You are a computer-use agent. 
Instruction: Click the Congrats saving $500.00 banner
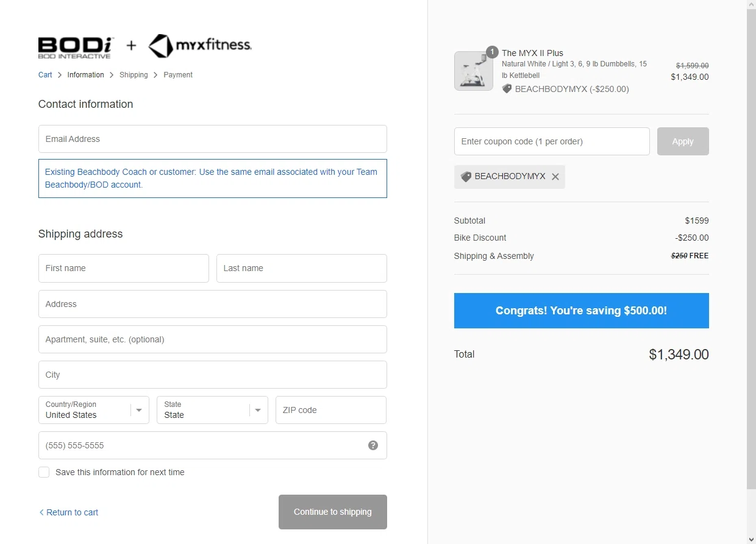(582, 311)
